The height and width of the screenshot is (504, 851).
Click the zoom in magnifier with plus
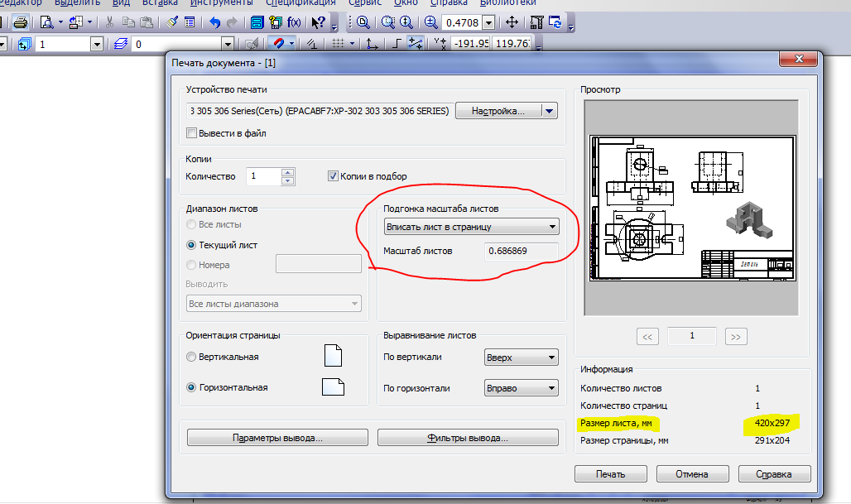pyautogui.click(x=431, y=22)
